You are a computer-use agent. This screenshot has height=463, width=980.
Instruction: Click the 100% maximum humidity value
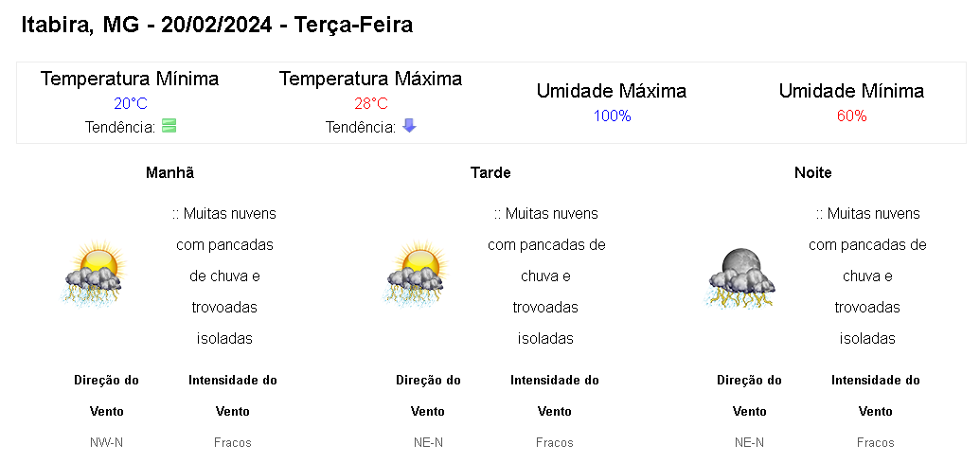pyautogui.click(x=612, y=116)
